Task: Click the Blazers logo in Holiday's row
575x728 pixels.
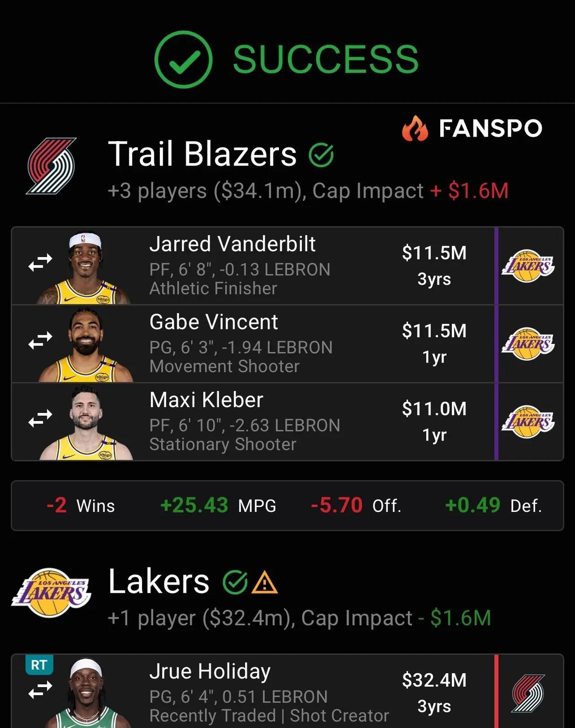Action: click(528, 693)
